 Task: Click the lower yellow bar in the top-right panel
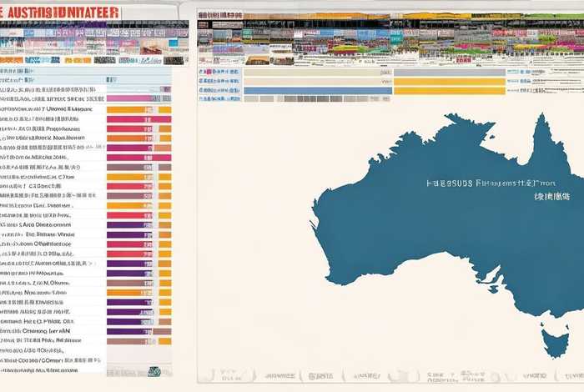449,91
